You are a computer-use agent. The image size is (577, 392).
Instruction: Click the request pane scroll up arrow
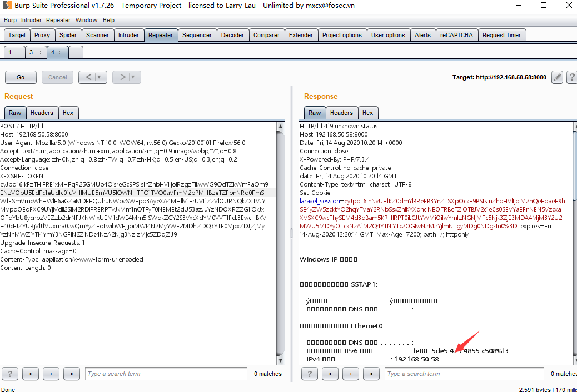280,126
